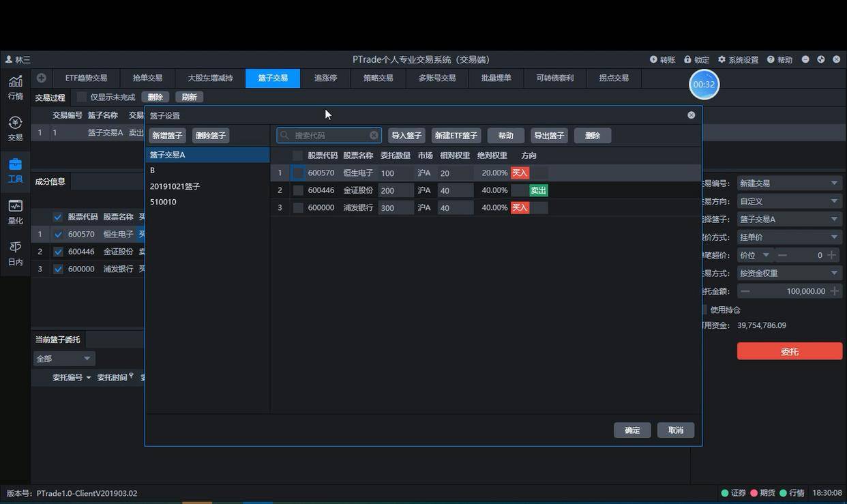Open 系统设置 gear in title bar
This screenshot has width=847, height=504.
(722, 59)
